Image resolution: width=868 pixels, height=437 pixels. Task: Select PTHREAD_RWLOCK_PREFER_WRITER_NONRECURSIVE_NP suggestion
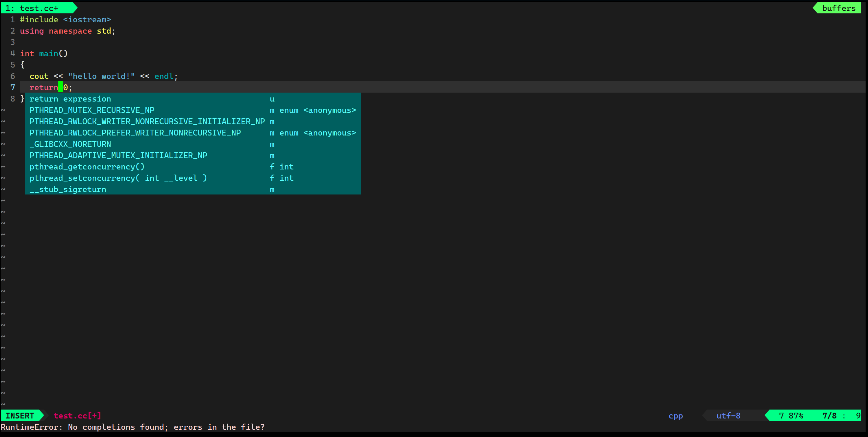click(135, 133)
